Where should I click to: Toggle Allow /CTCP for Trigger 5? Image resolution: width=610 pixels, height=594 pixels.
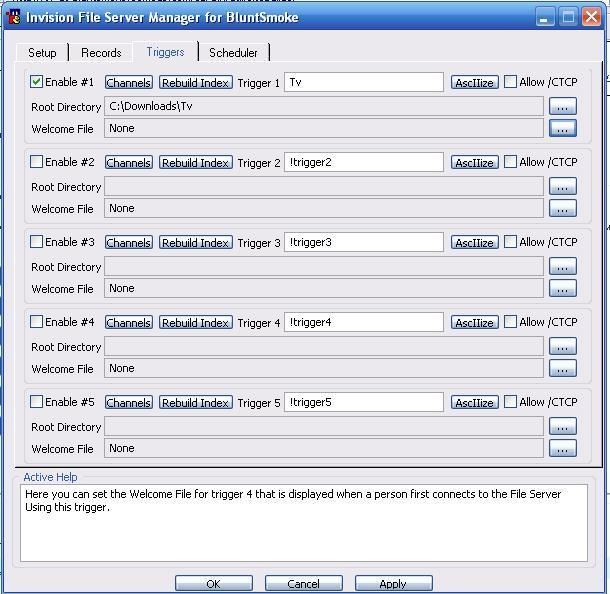pos(510,402)
